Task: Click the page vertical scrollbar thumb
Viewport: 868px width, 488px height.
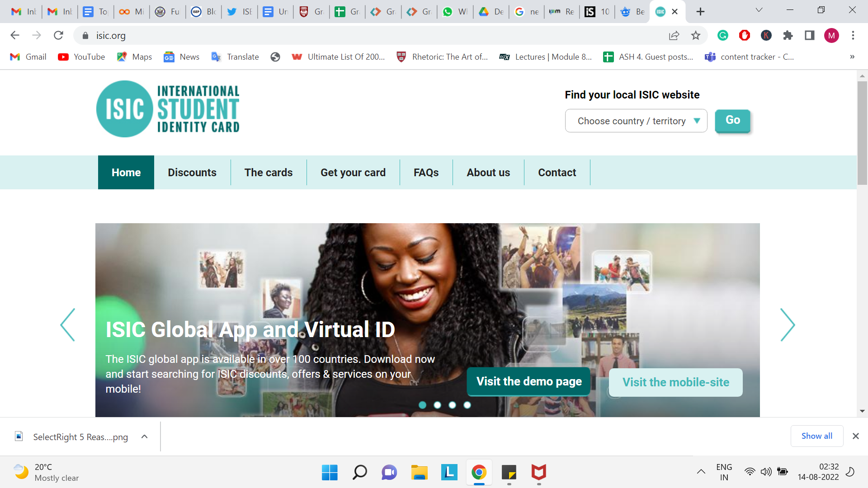Action: coord(862,133)
